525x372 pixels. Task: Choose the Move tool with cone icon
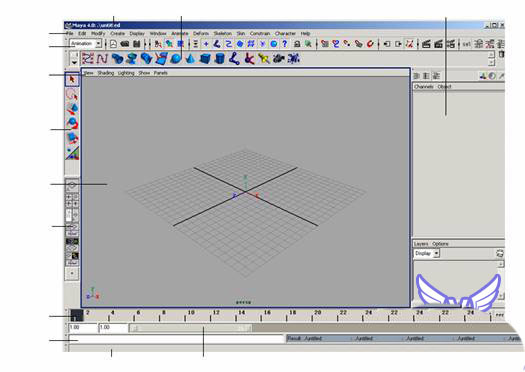pyautogui.click(x=72, y=108)
